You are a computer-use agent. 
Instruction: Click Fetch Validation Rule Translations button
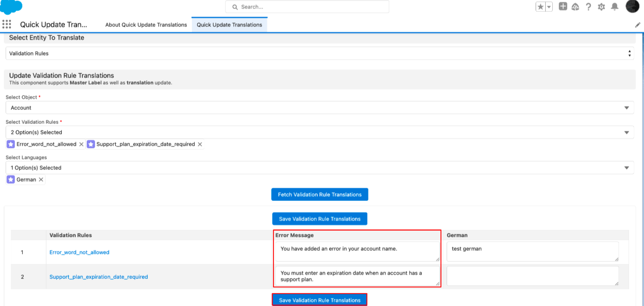[320, 194]
